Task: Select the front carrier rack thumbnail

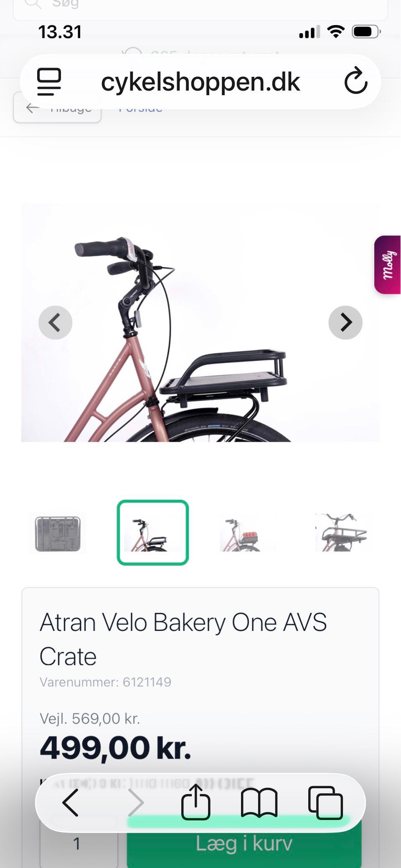Action: tap(343, 533)
